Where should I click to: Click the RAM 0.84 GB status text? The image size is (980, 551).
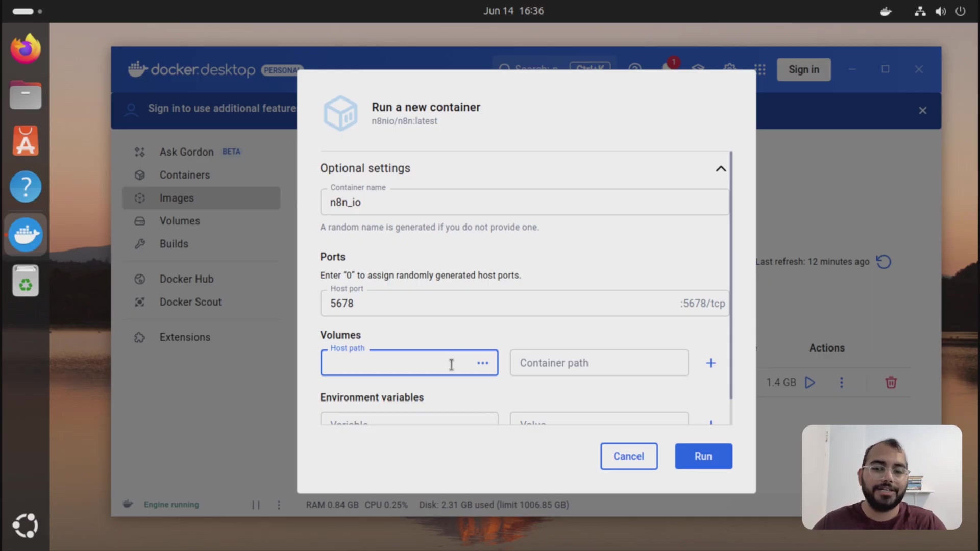332,505
